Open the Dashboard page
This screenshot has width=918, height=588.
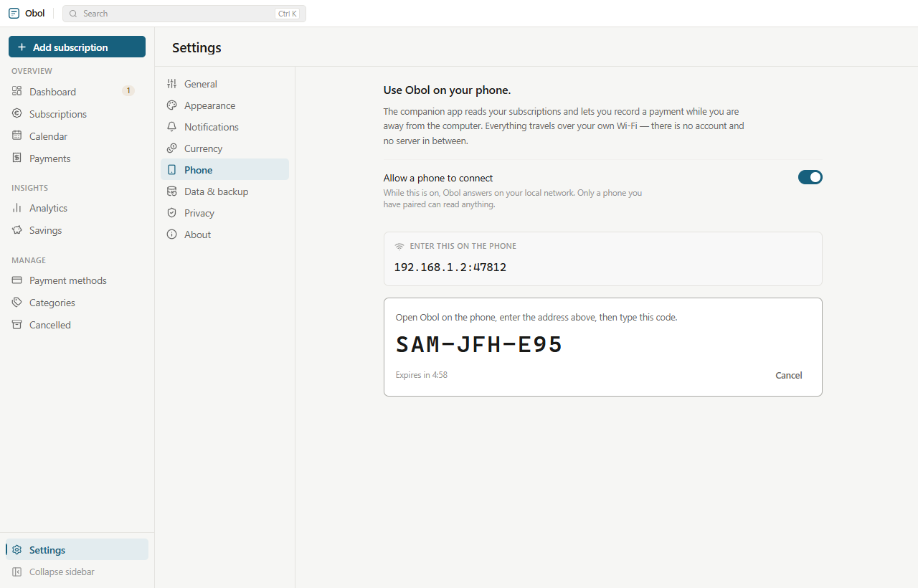pyautogui.click(x=77, y=91)
